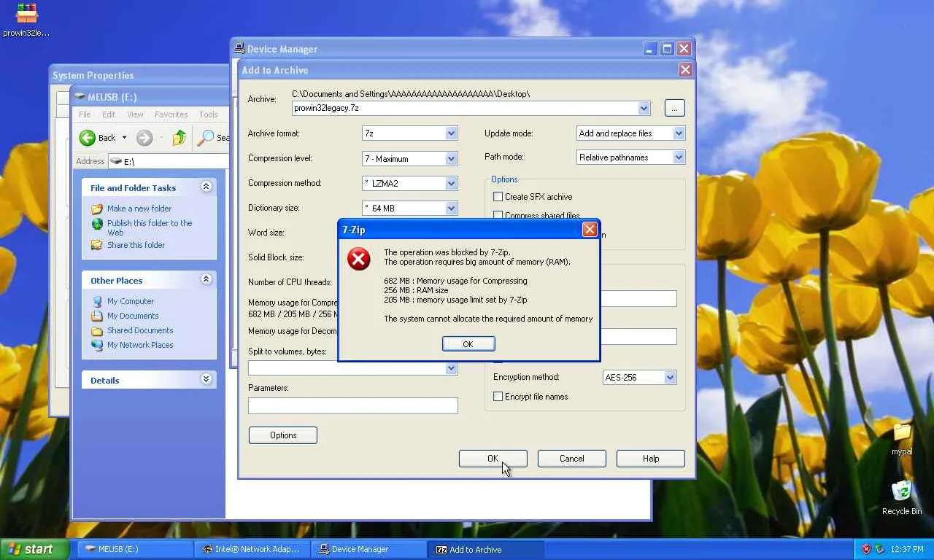
Task: Expand the Details panel
Action: pyautogui.click(x=206, y=379)
